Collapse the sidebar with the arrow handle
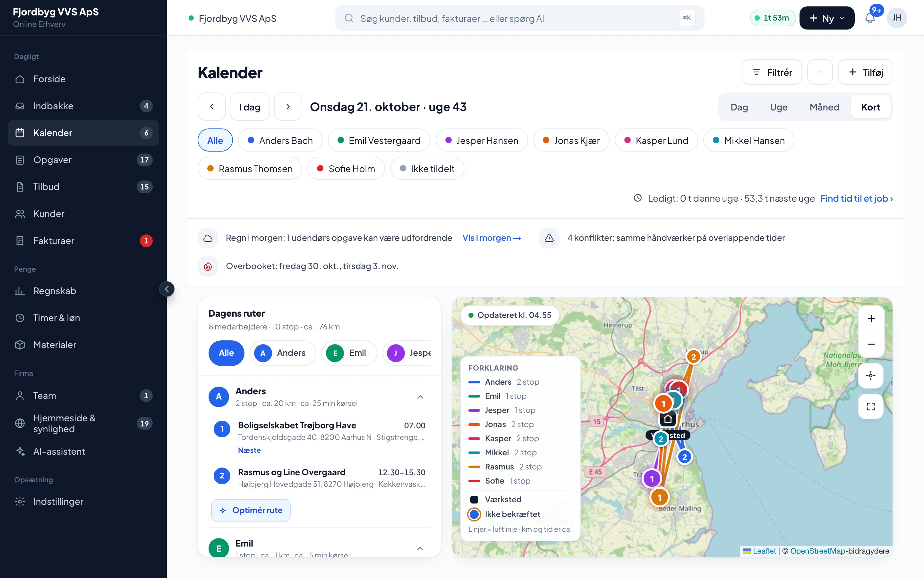 [167, 289]
